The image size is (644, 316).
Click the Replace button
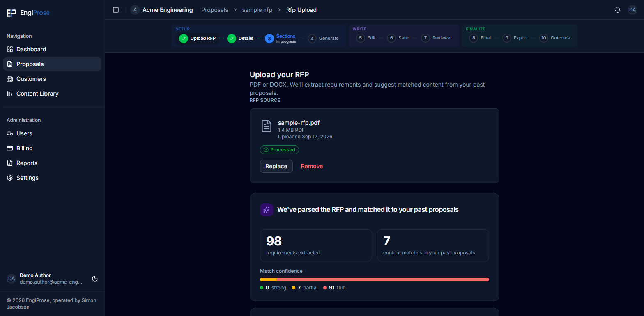tap(276, 166)
